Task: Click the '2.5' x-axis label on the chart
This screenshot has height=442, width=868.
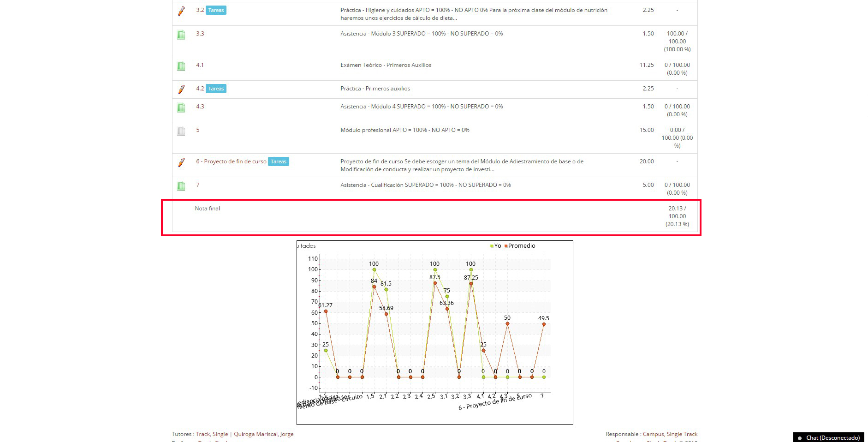Action: pyautogui.click(x=431, y=396)
